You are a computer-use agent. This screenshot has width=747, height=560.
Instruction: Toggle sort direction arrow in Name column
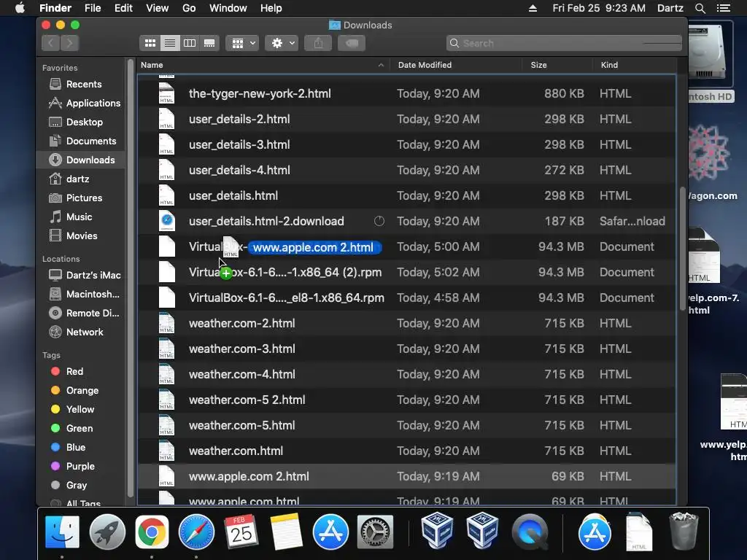381,65
